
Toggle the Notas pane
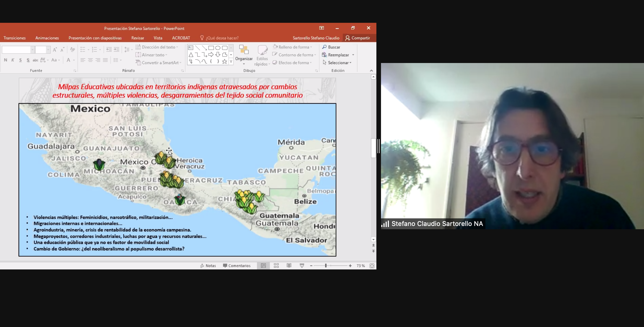click(208, 266)
